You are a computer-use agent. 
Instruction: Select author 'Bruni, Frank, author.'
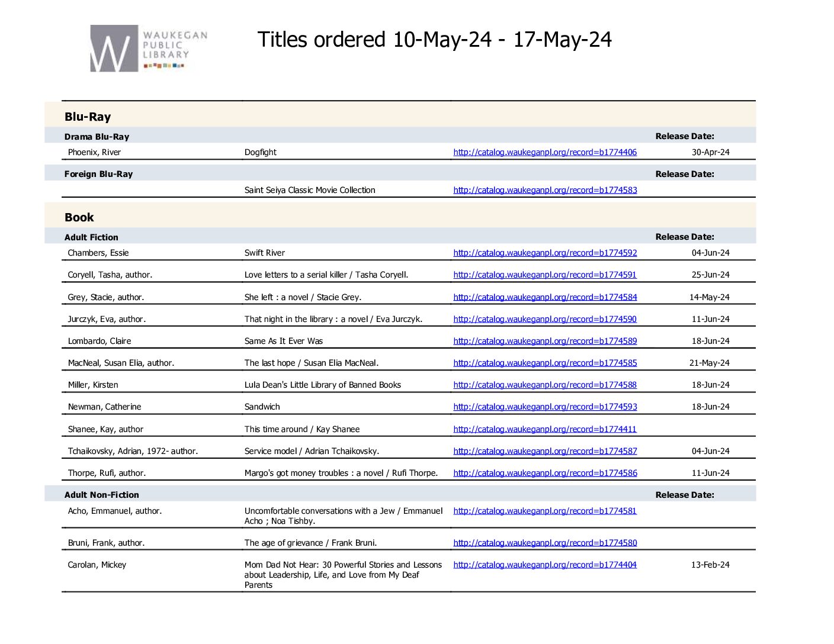pos(106,543)
